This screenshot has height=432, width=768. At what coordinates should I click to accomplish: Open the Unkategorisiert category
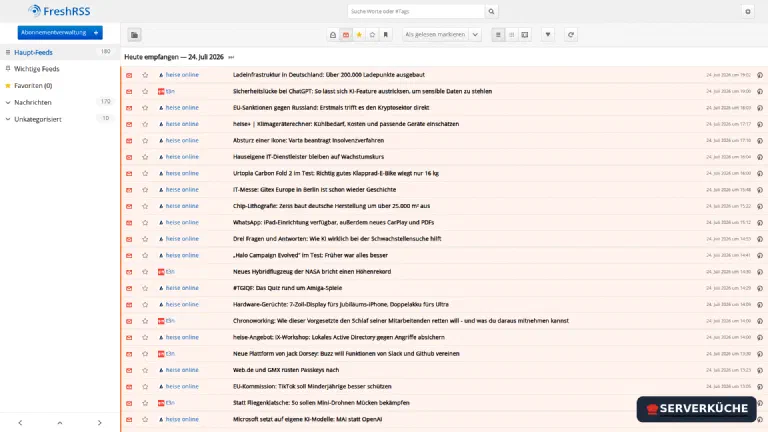(38, 119)
